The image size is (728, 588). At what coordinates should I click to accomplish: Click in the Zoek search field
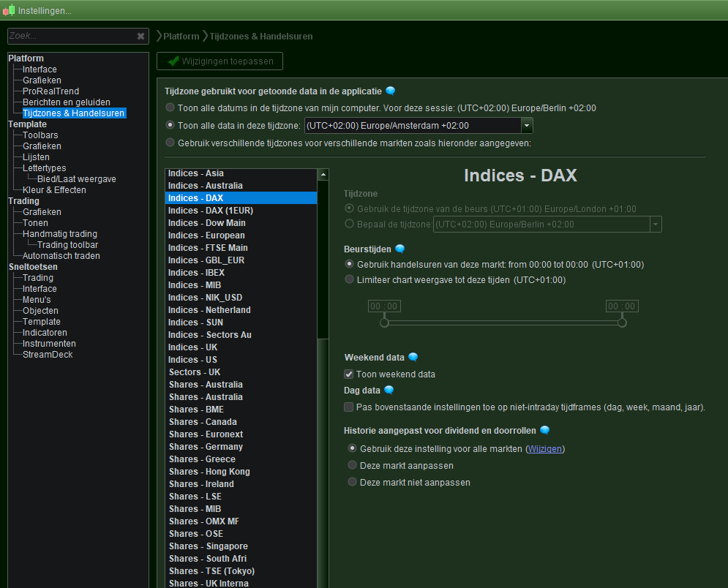(x=70, y=36)
